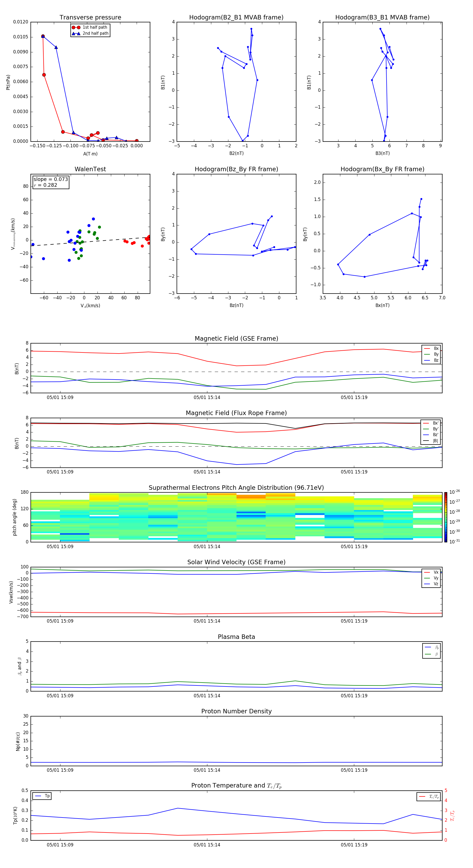Click the "Hodogram(B3_B1 MVAB frame)" title
Viewport: 473px width, 868px height.
point(382,18)
